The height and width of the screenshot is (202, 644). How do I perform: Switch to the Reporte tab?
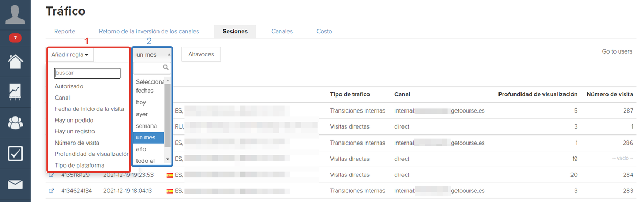[64, 31]
